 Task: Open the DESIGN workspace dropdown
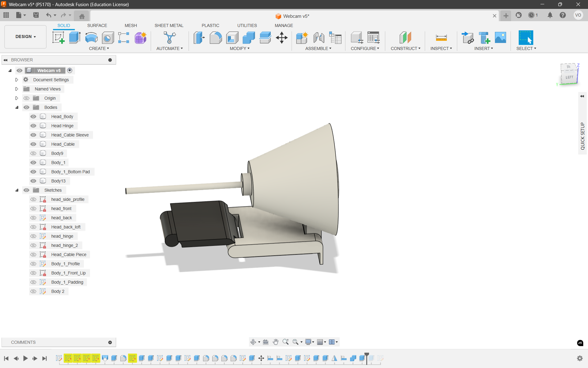[26, 36]
